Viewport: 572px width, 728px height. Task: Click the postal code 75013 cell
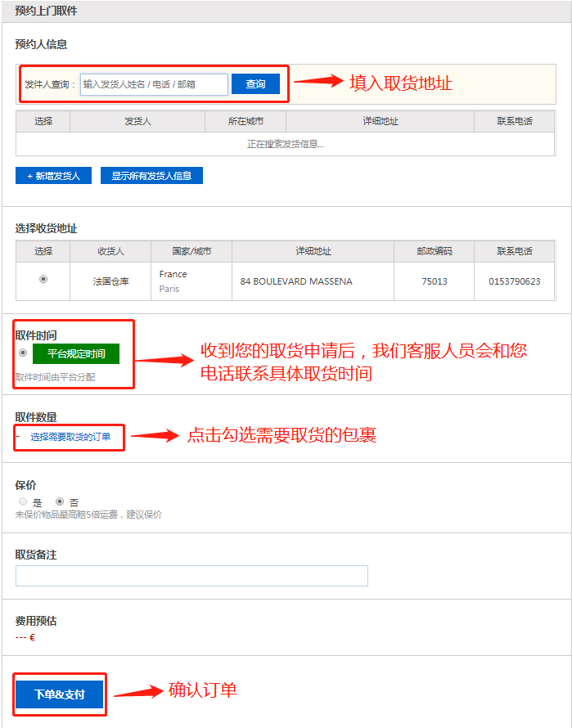click(434, 281)
